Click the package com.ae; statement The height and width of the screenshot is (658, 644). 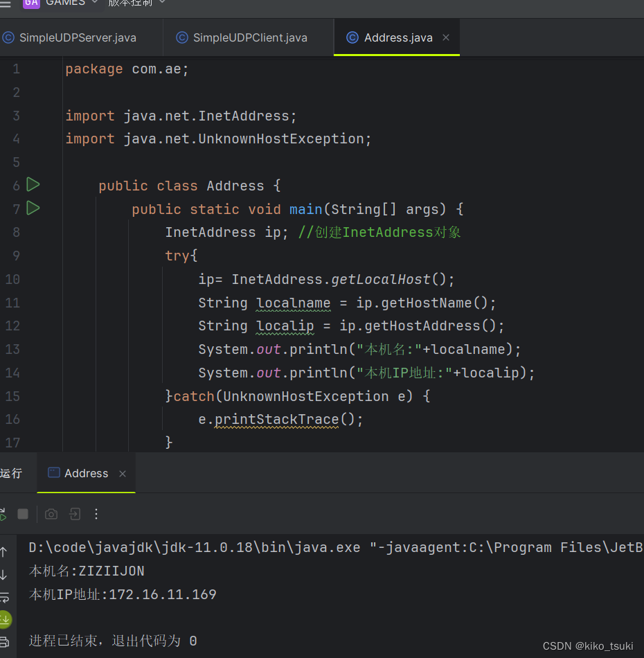(127, 69)
